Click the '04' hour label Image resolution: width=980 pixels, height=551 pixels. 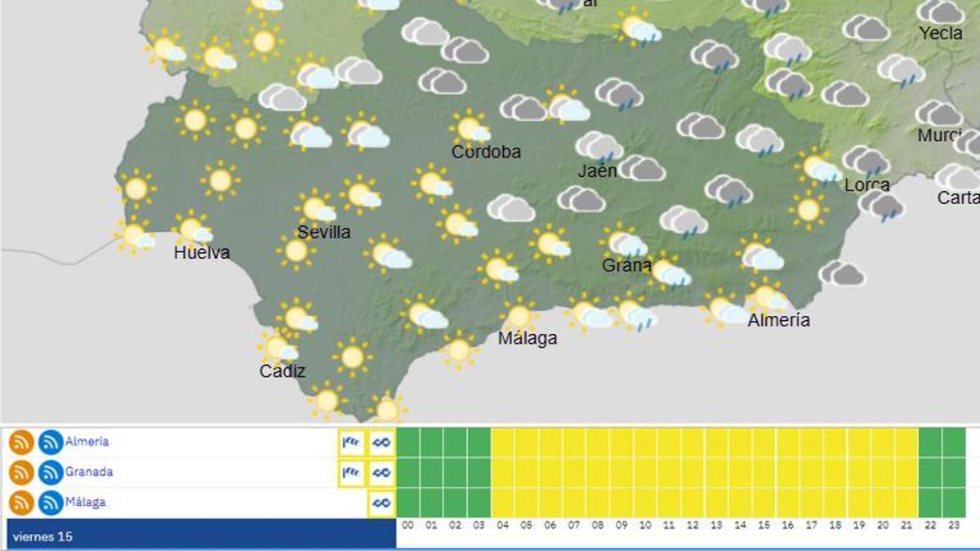[x=503, y=526]
